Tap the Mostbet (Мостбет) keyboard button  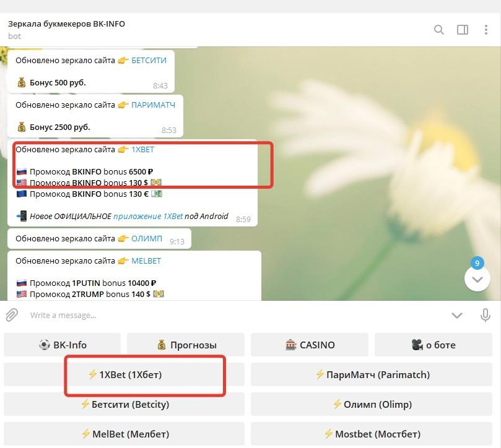(372, 434)
